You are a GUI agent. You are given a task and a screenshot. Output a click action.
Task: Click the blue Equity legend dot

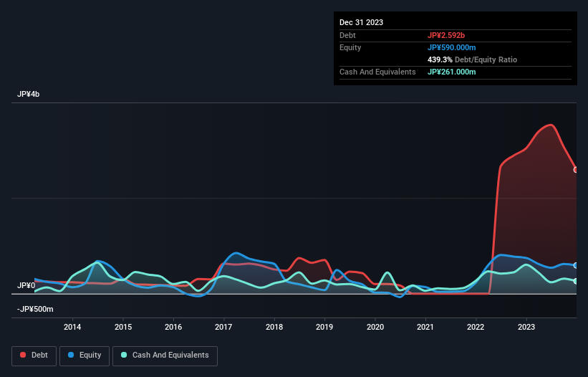click(70, 355)
